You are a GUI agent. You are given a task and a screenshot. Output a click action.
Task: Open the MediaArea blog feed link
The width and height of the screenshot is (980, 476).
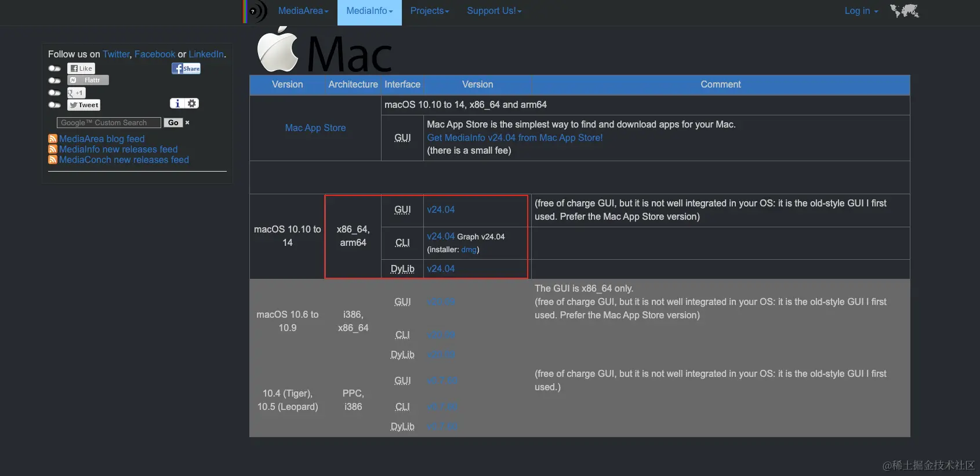[x=102, y=139]
